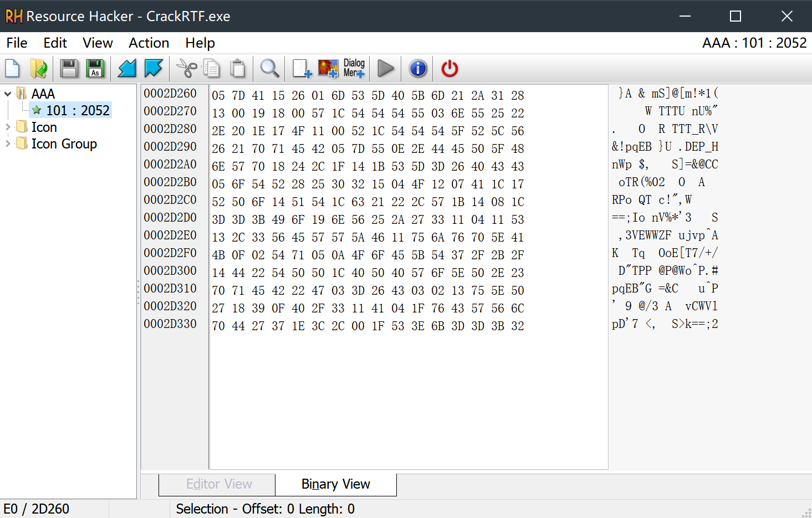Click the Dialog Merge toolbar icon
The image size is (812, 518).
click(x=354, y=68)
